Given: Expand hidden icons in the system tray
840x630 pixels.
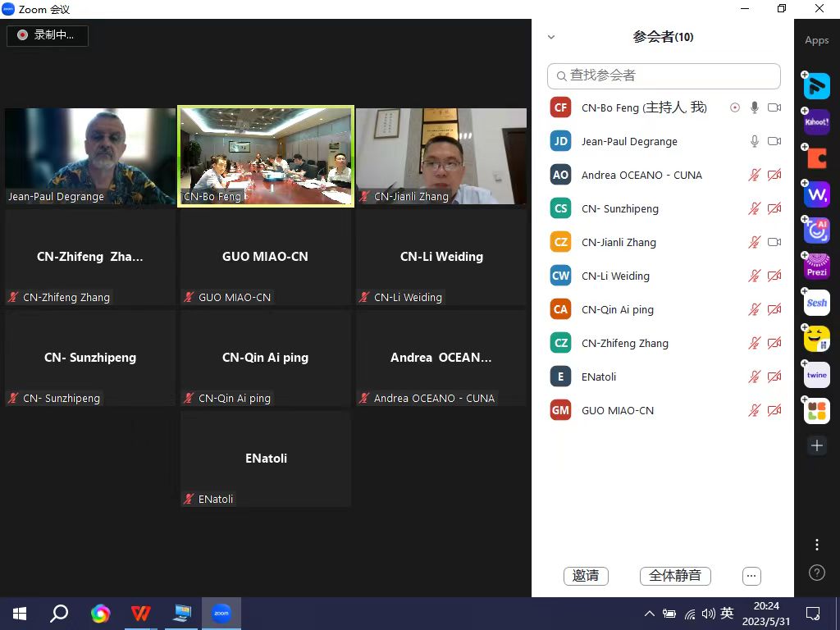Looking at the screenshot, I should 649,613.
